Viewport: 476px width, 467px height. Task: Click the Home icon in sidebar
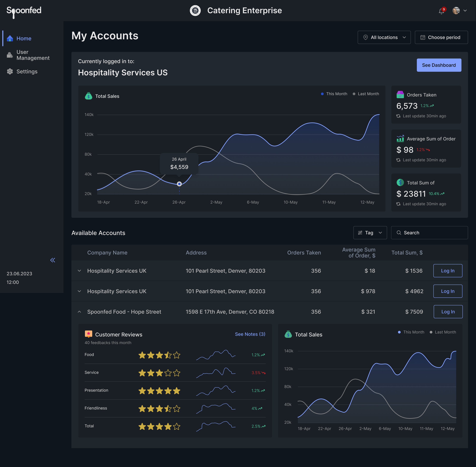click(x=10, y=38)
